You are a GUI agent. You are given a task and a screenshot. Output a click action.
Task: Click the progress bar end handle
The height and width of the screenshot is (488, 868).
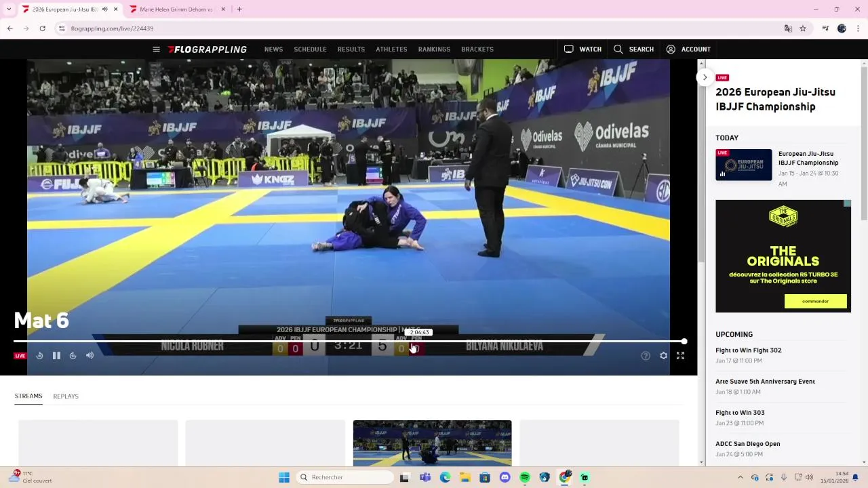click(684, 342)
